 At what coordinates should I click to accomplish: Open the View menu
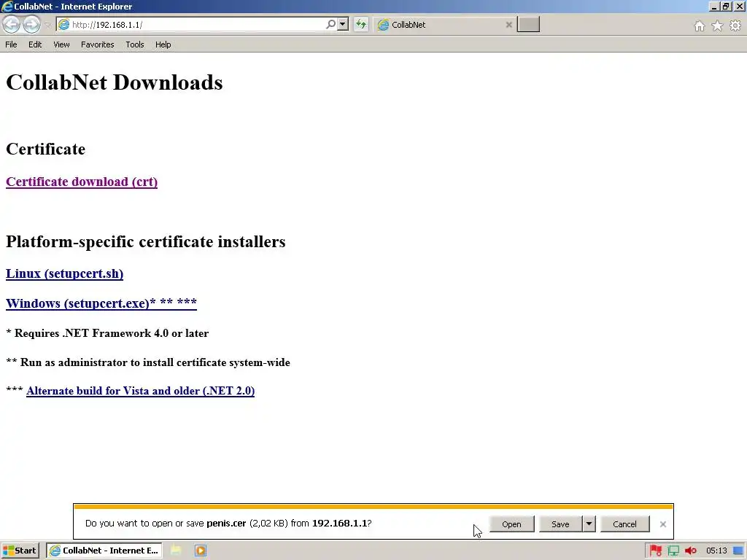[61, 44]
